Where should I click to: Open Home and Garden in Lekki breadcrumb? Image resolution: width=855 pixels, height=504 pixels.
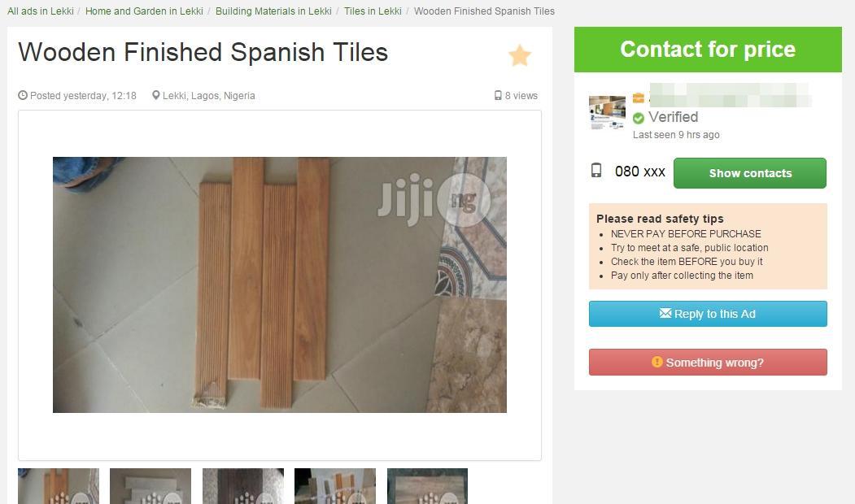pyautogui.click(x=144, y=11)
